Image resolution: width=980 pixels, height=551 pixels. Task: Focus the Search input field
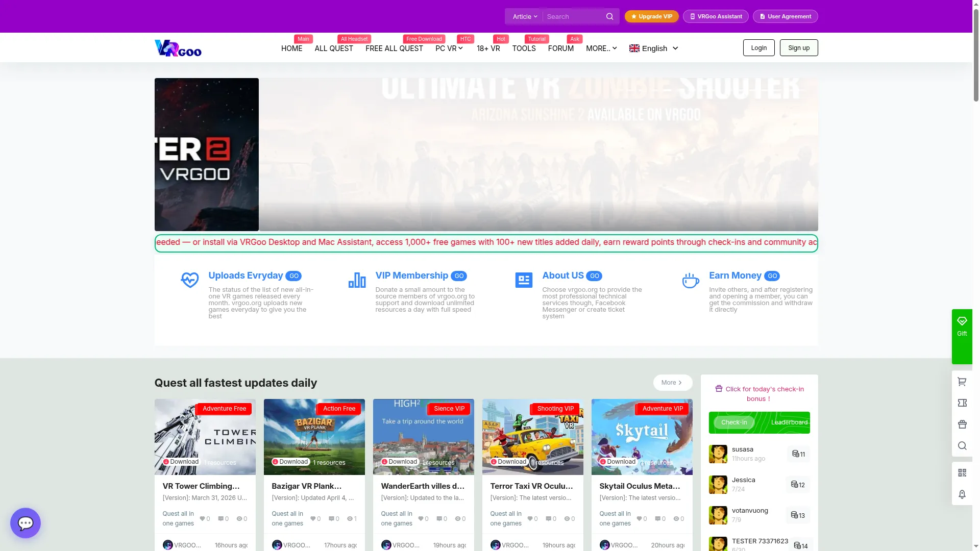click(574, 16)
